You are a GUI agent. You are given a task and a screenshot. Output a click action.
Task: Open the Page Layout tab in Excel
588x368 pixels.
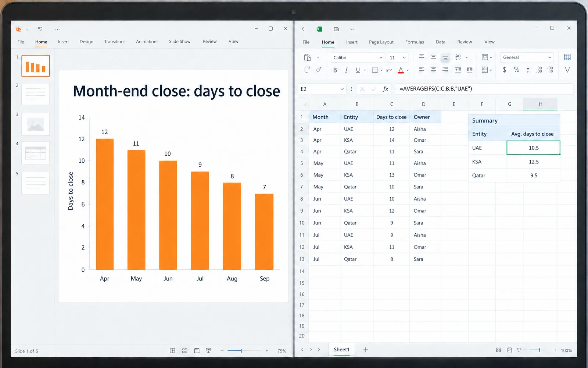pyautogui.click(x=381, y=42)
